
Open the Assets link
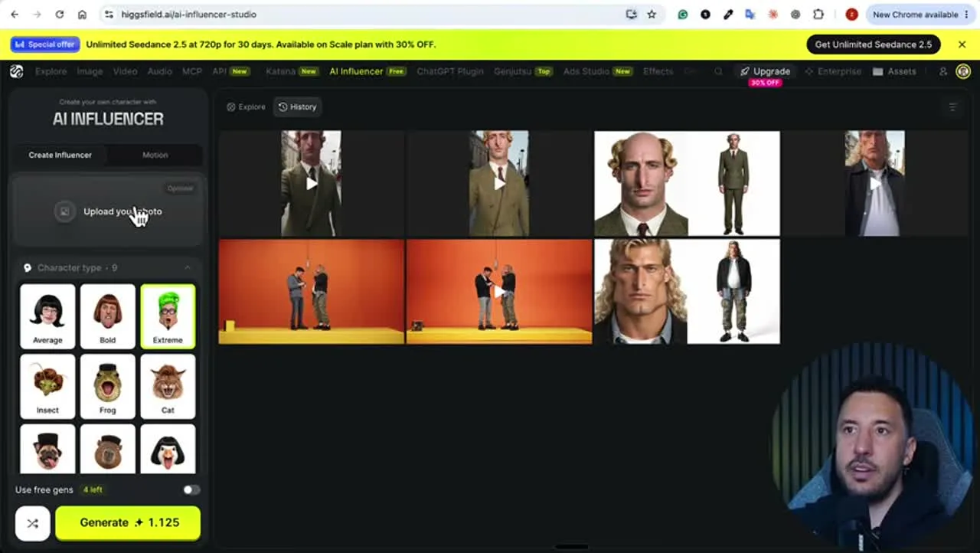[x=894, y=71]
